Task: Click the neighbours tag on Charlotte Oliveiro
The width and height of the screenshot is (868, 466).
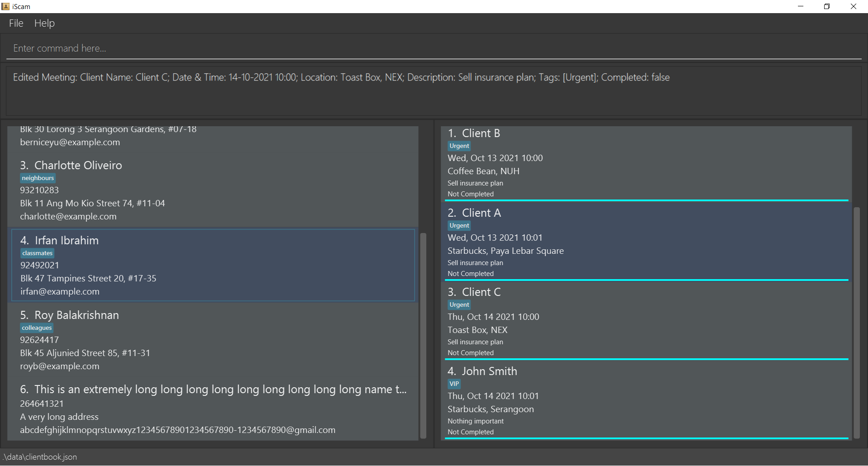Action: click(x=38, y=178)
